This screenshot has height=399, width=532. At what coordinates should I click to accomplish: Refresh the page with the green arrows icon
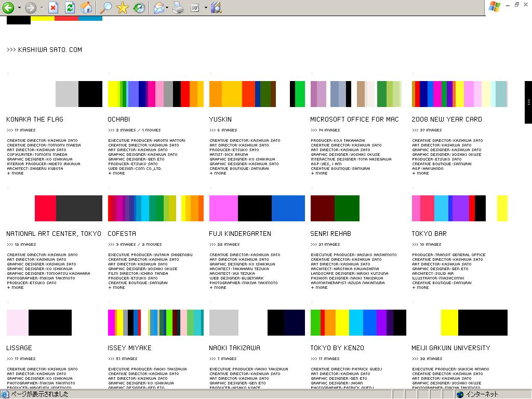(70, 7)
